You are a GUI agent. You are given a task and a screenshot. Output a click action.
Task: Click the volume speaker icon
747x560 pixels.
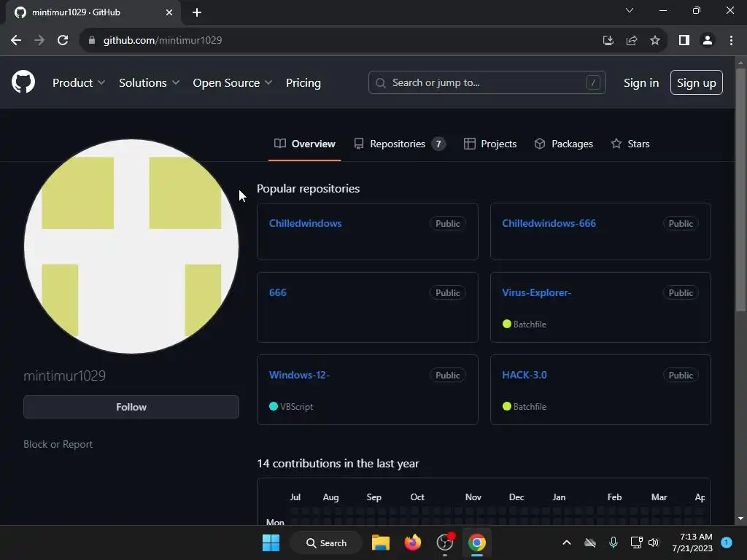coord(654,542)
